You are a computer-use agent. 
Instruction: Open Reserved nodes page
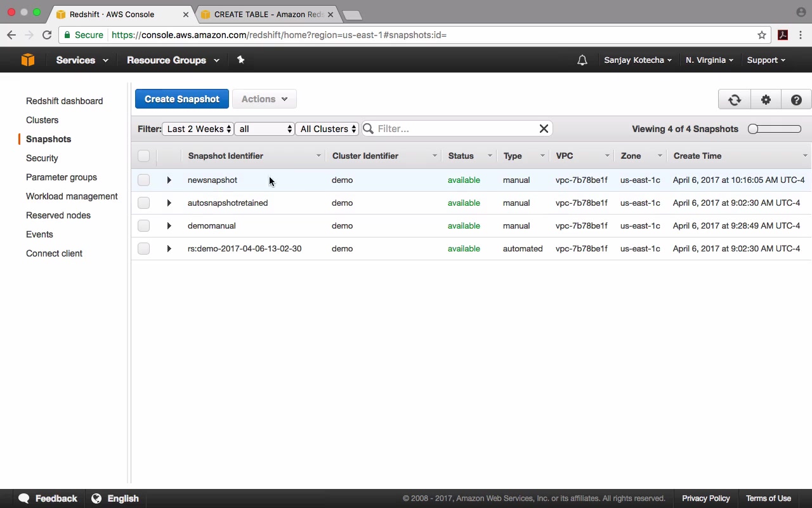coord(58,215)
